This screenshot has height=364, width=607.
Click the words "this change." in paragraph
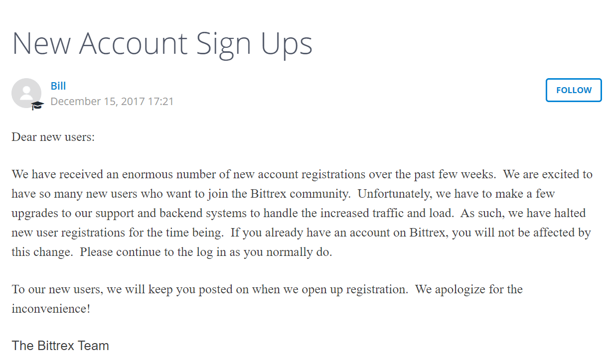(43, 252)
